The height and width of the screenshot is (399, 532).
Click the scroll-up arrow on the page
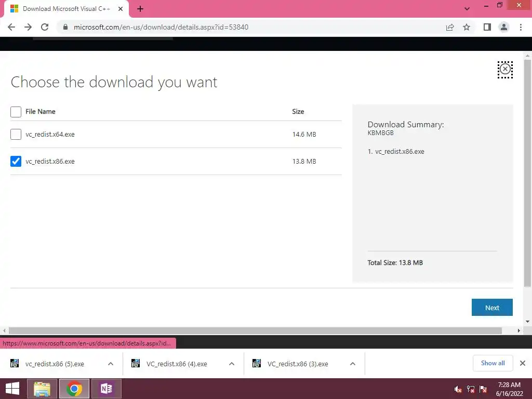click(x=528, y=55)
